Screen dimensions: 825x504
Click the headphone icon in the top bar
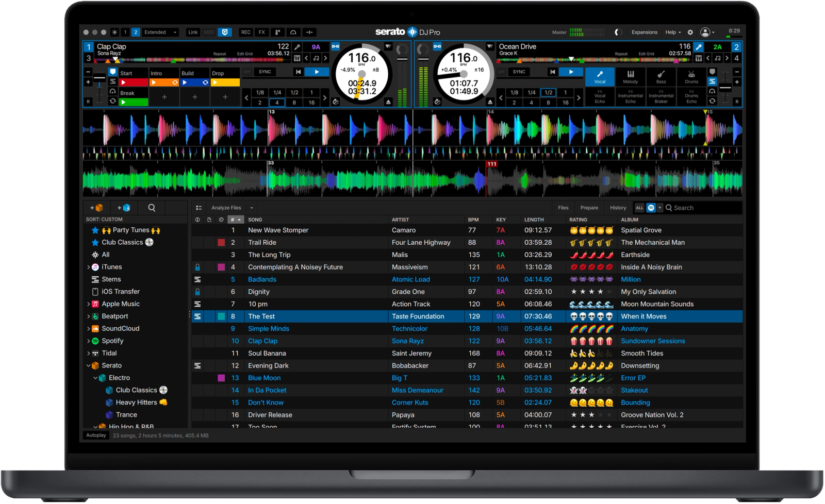[293, 32]
